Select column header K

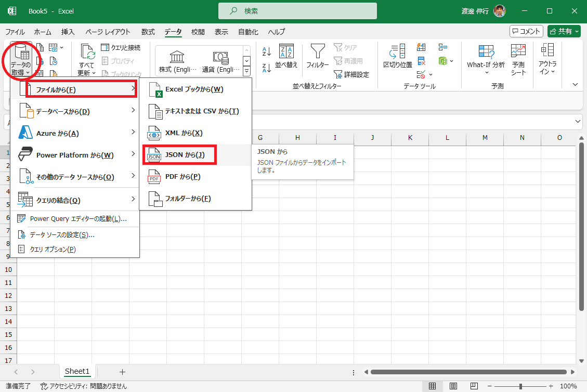click(x=410, y=137)
